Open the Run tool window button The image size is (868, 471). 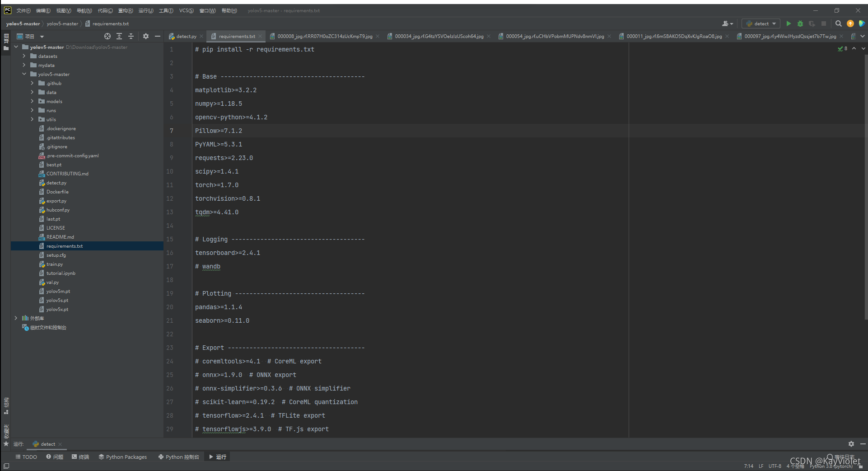[x=218, y=457]
